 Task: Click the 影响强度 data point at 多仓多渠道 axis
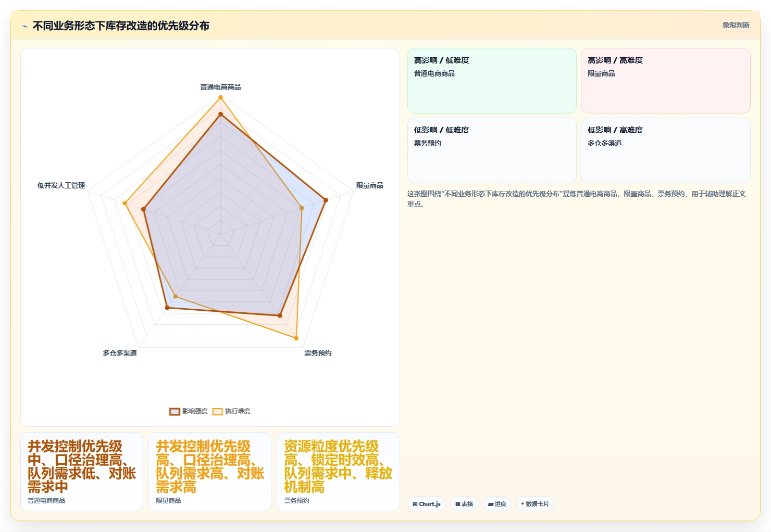click(x=167, y=308)
